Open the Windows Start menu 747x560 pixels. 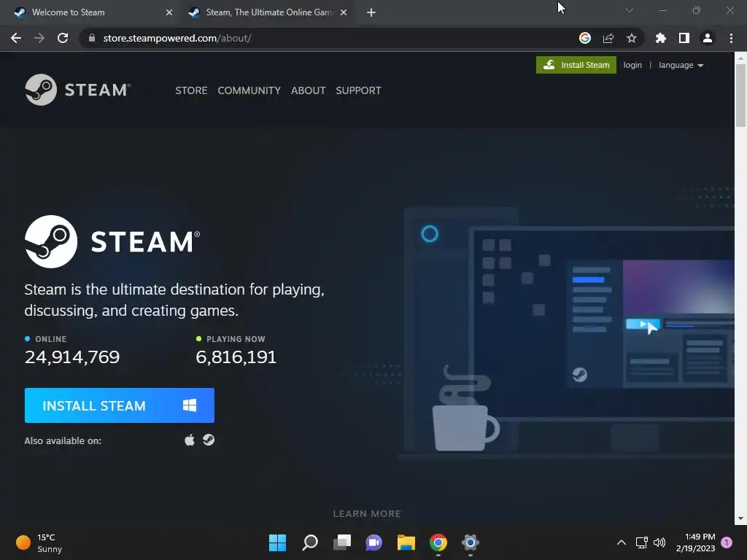pos(277,542)
